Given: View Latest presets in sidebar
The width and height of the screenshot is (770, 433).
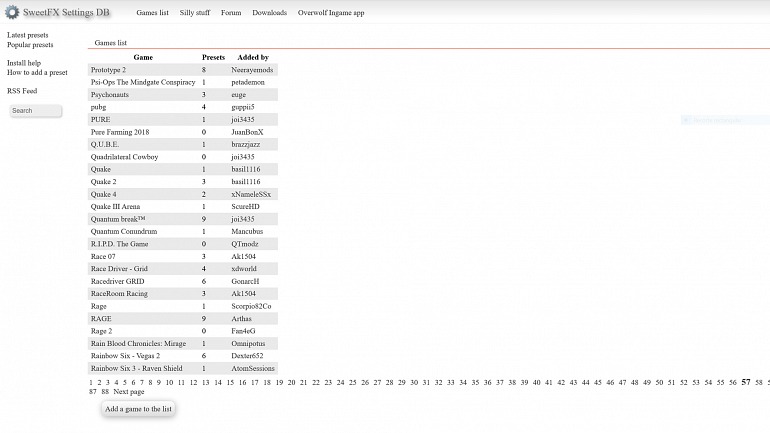Looking at the screenshot, I should [28, 35].
